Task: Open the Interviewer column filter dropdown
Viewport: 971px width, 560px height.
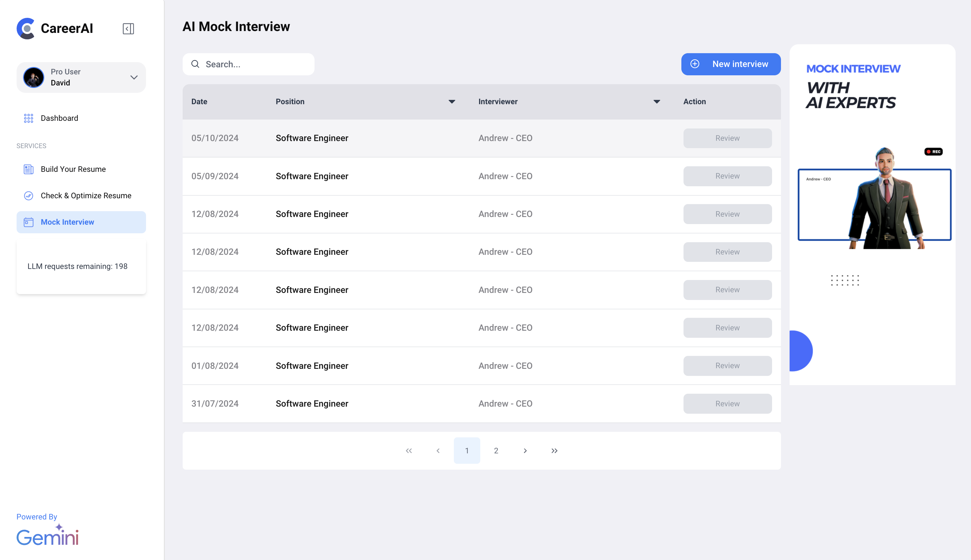Action: tap(657, 102)
